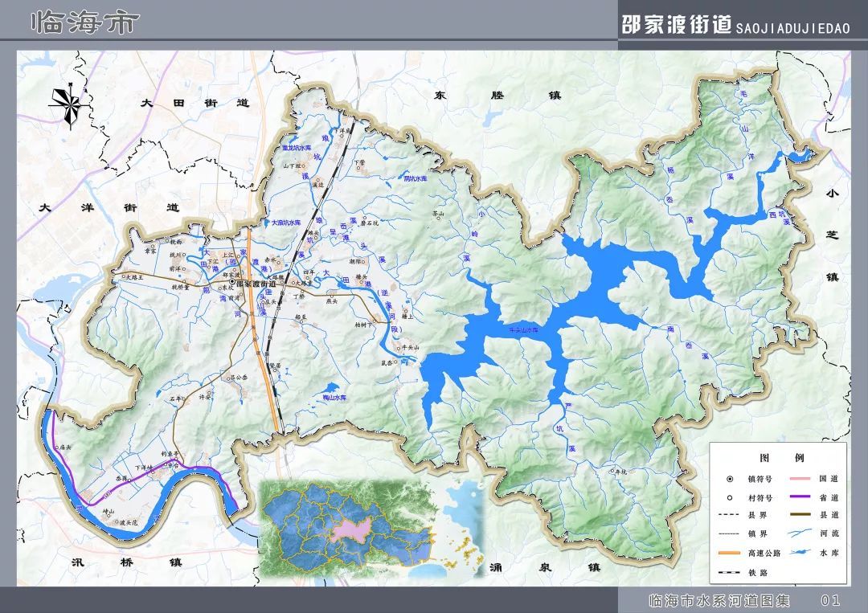Click the reservoir symbol in the legend
The image size is (868, 613).
800,552
